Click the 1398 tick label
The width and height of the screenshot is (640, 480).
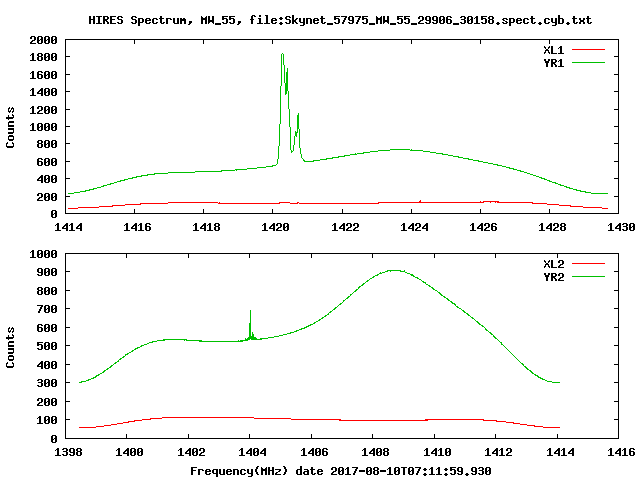coord(68,452)
